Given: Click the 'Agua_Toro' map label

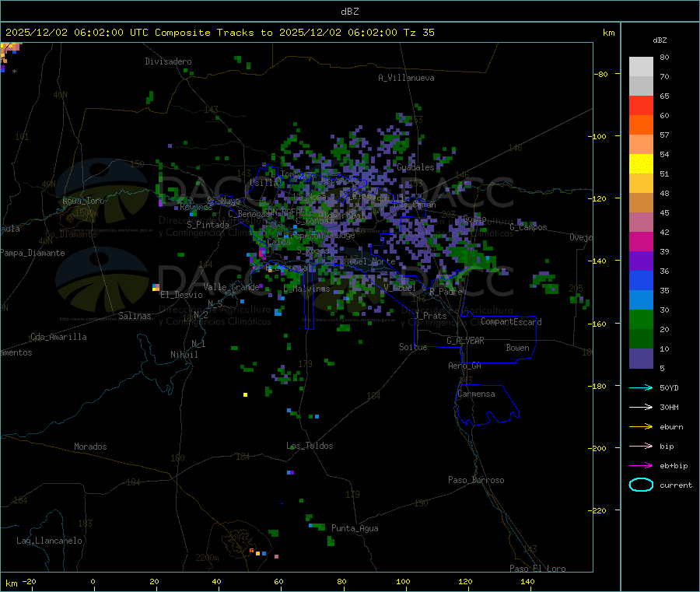Looking at the screenshot, I should click(83, 201).
